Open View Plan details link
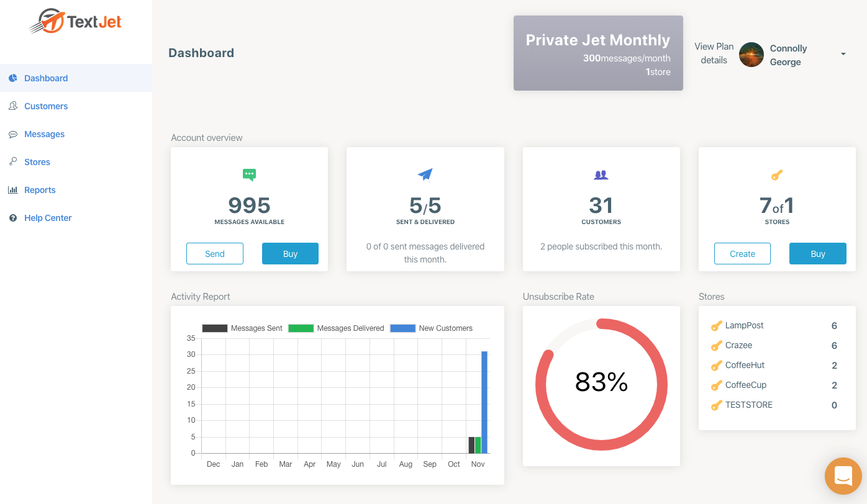 714,53
